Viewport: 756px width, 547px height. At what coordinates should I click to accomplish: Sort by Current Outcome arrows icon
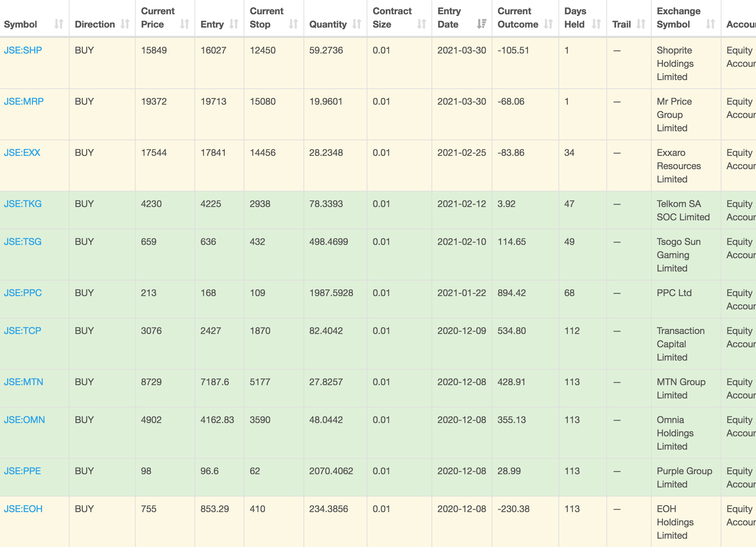coord(548,24)
